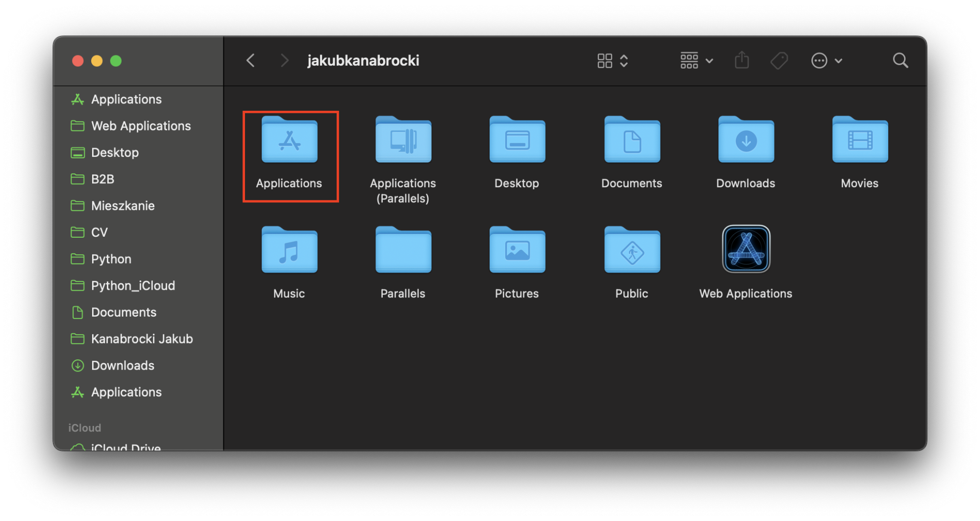Select the Public folder icon

[632, 250]
